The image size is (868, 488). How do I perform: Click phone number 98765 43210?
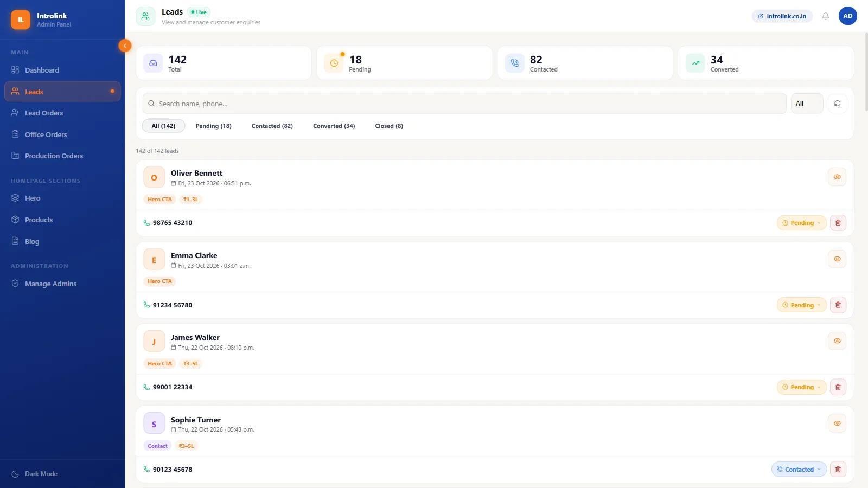pyautogui.click(x=173, y=223)
